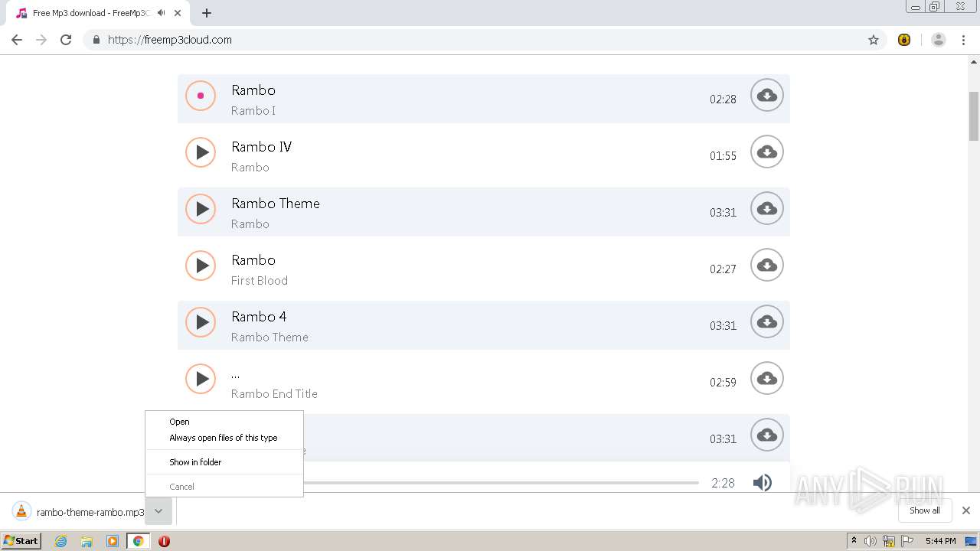This screenshot has height=551, width=980.
Task: Select Always open files of this type
Action: [x=224, y=438]
